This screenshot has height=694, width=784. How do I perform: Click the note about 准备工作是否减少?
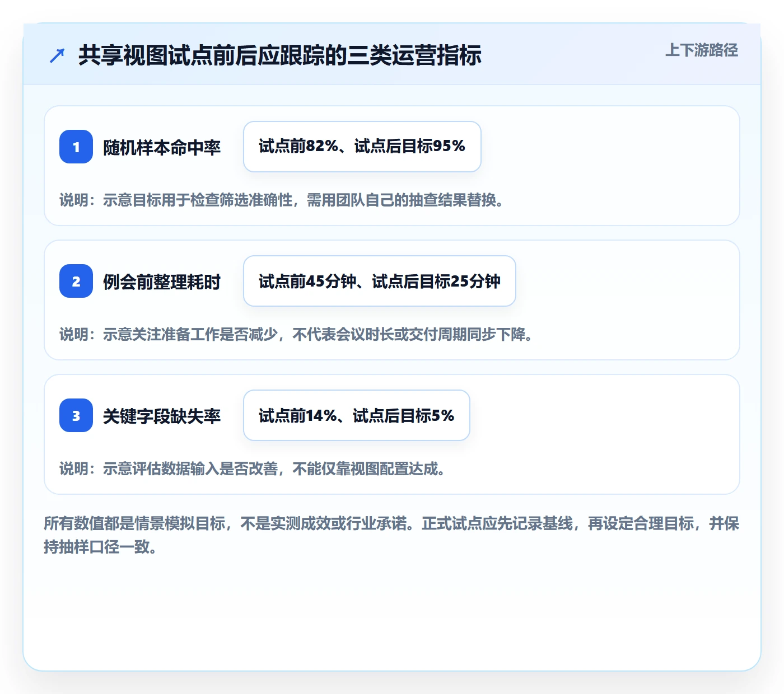pyautogui.click(x=296, y=334)
